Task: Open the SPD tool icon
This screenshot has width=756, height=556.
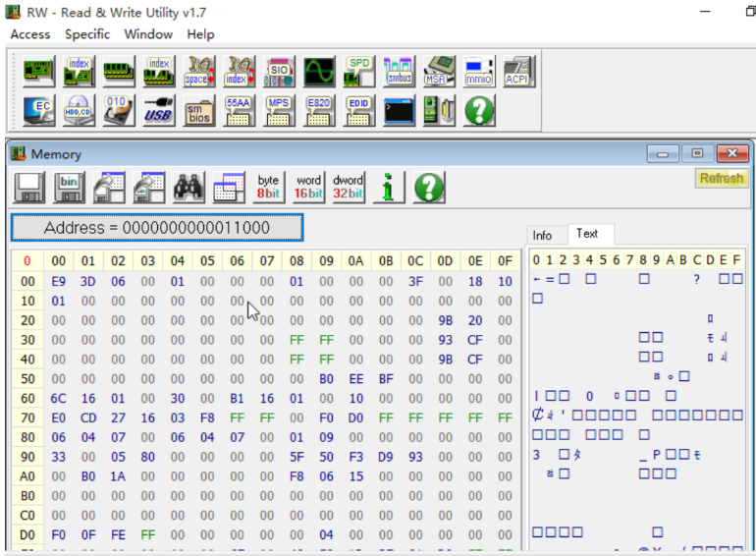Action: [359, 71]
